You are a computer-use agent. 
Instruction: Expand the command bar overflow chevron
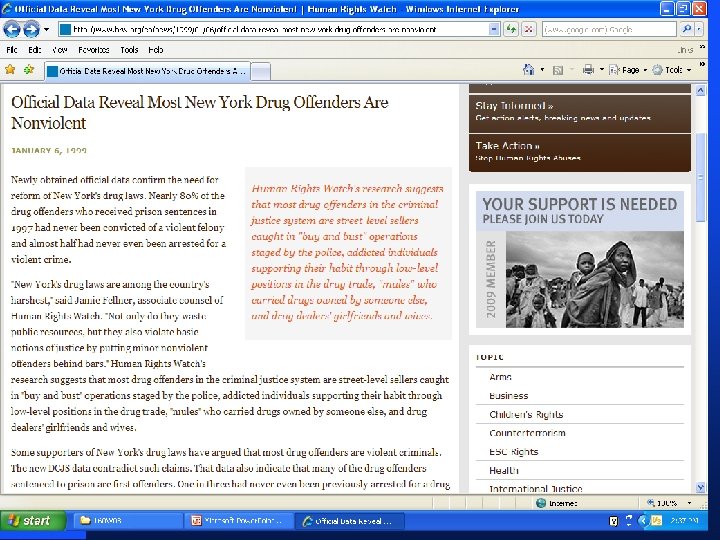click(x=702, y=64)
